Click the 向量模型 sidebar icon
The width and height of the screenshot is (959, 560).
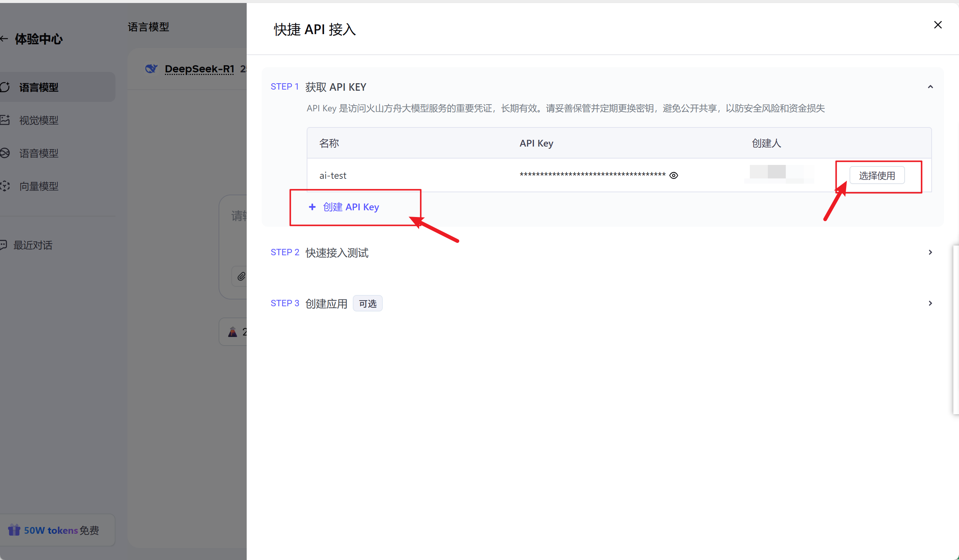pos(4,186)
